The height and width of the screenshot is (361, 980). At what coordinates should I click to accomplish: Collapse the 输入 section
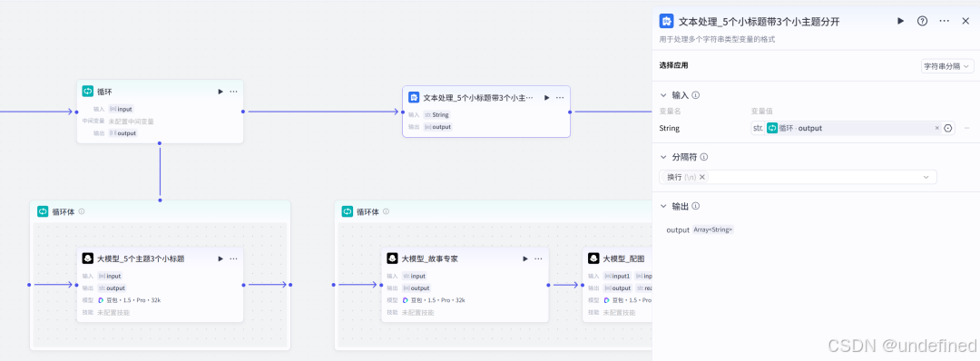point(663,95)
